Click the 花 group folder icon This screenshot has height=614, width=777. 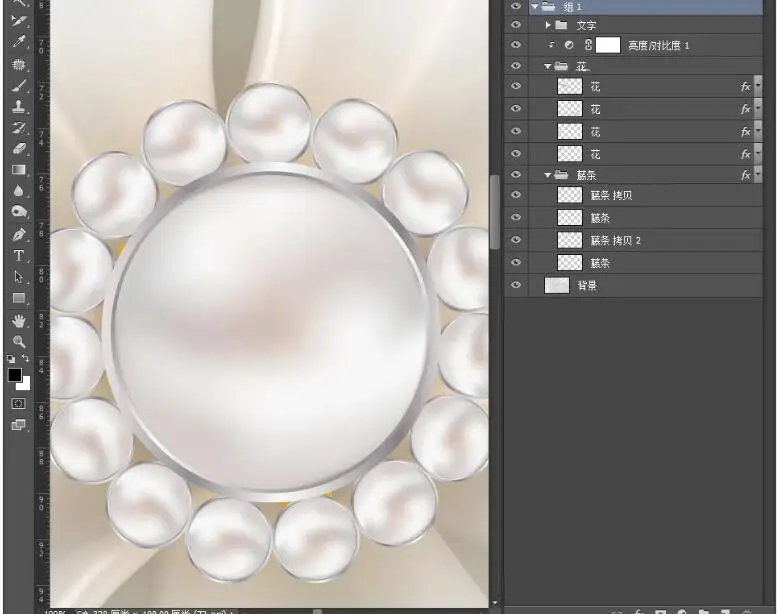pos(561,66)
